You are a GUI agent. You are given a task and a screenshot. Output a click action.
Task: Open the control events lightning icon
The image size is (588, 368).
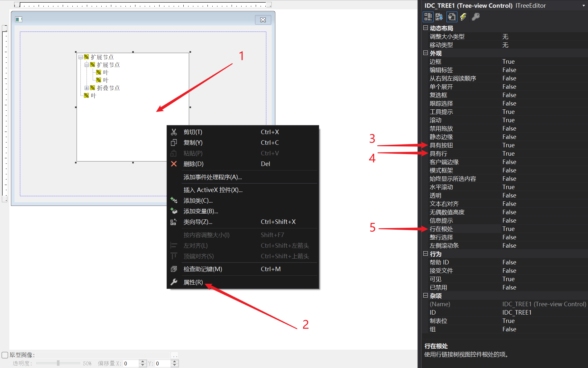pyautogui.click(x=463, y=17)
